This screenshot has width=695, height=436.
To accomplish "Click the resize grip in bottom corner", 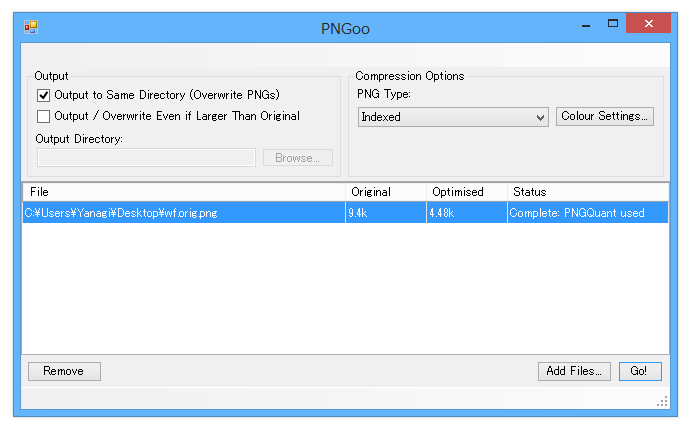I will click(x=663, y=402).
